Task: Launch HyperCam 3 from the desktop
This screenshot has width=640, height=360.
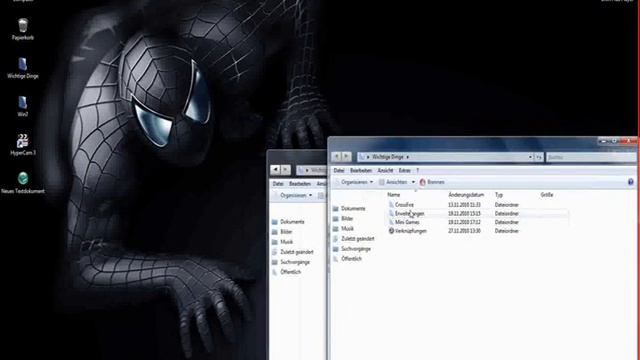Action: 23,144
